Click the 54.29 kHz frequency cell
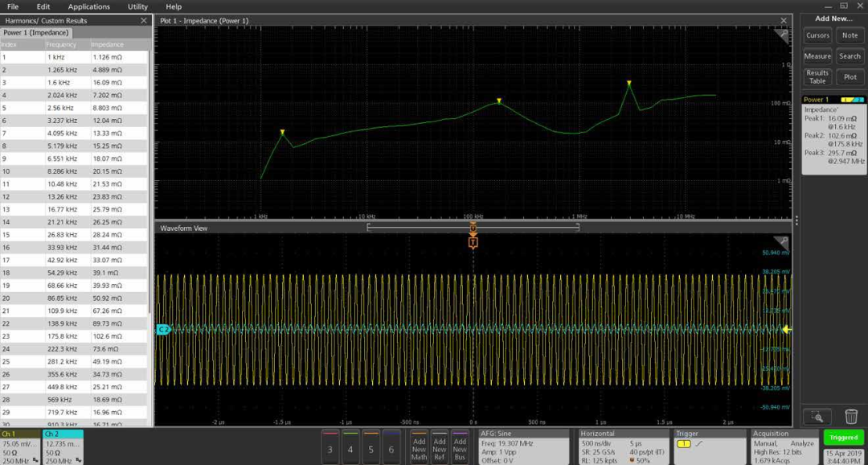868x465 pixels. tap(62, 273)
